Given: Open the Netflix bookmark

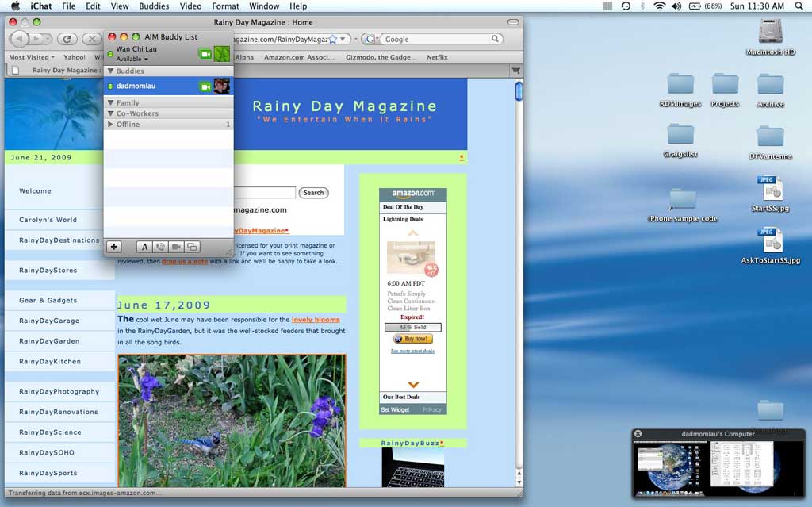Looking at the screenshot, I should [437, 57].
